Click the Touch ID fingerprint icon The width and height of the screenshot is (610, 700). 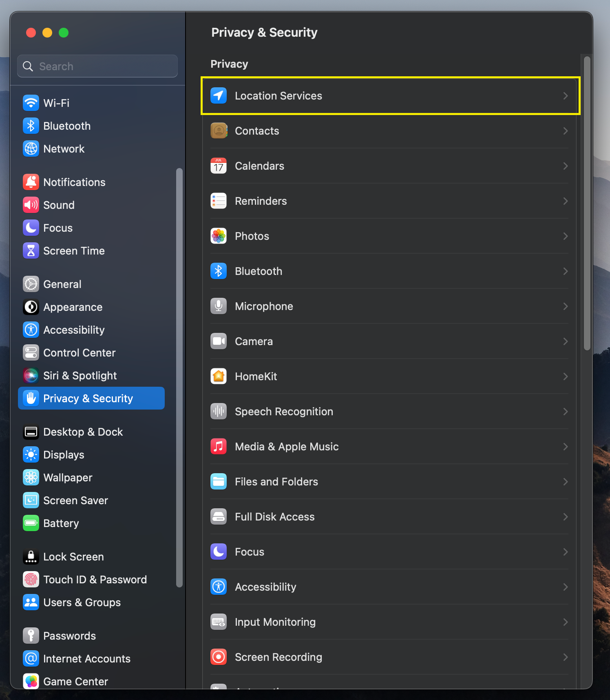[x=31, y=579]
